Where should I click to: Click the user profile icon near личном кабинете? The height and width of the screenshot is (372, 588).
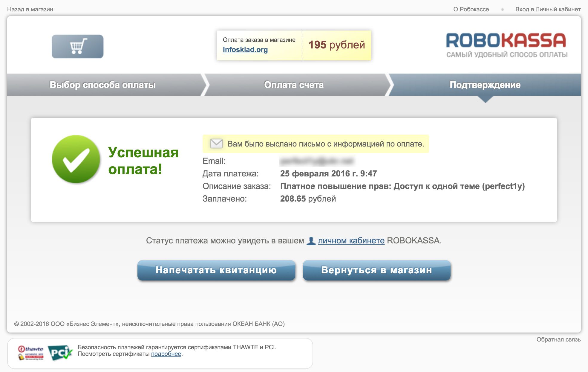pos(311,241)
